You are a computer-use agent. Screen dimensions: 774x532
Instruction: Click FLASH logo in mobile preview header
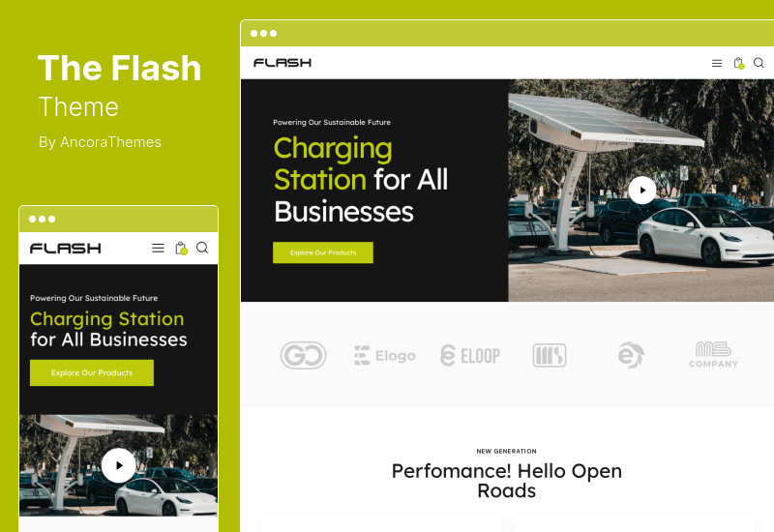point(66,249)
